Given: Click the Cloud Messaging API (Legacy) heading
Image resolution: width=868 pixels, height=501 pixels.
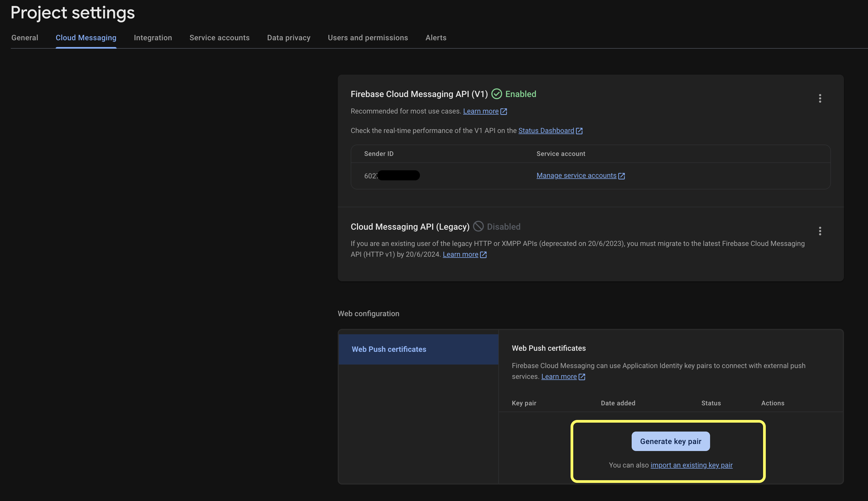Looking at the screenshot, I should (x=410, y=227).
